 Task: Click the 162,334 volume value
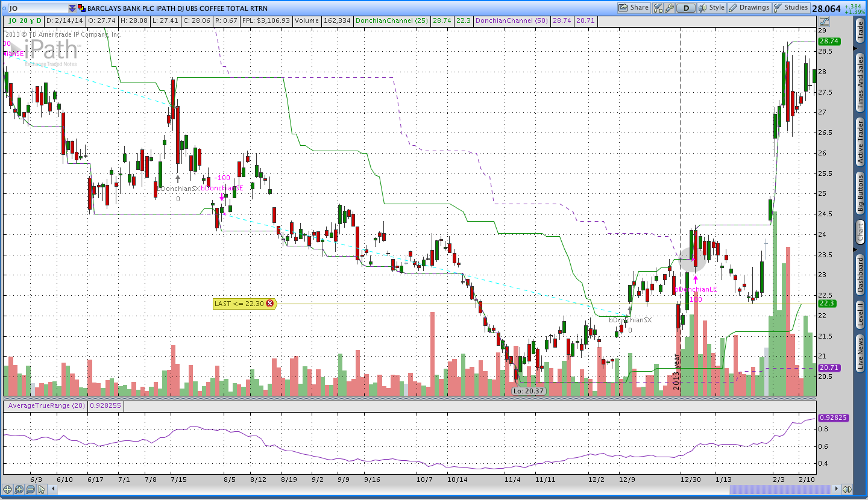pyautogui.click(x=338, y=20)
